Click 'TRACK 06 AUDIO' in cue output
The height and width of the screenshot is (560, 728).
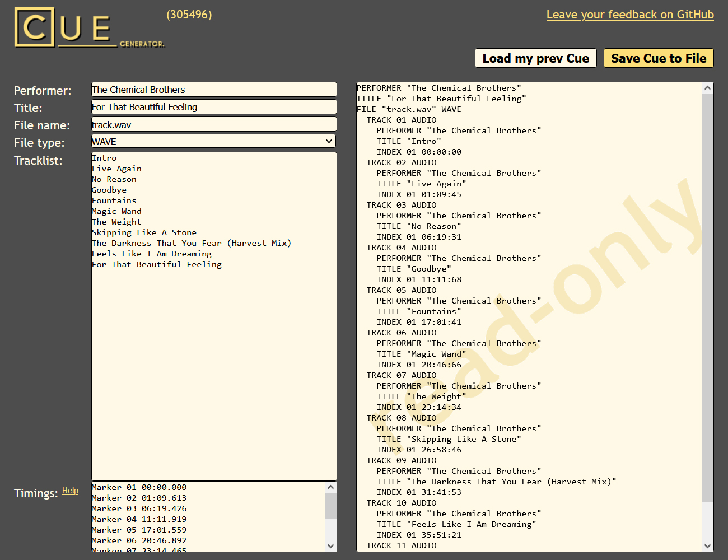click(402, 333)
